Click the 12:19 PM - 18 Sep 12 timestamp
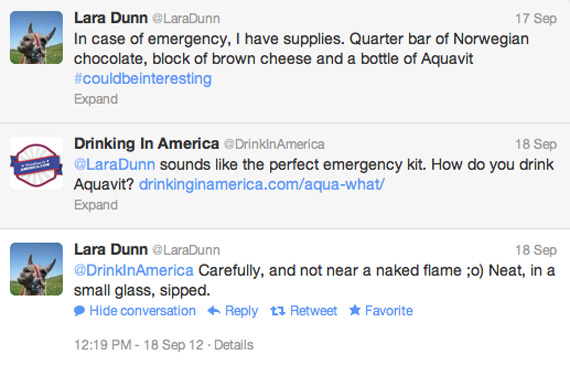 (139, 345)
